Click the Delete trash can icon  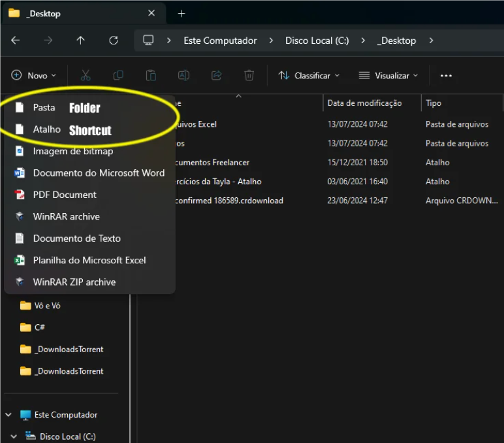point(249,76)
